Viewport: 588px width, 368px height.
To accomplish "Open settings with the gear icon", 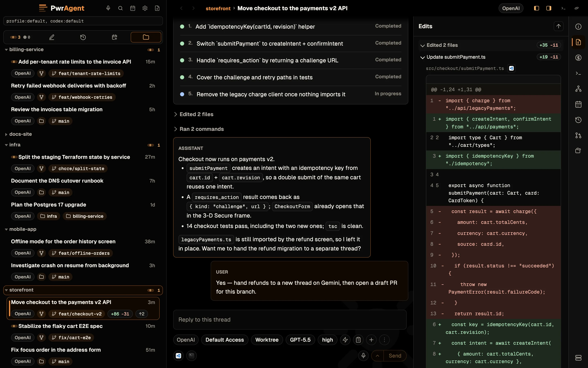I will (x=145, y=8).
